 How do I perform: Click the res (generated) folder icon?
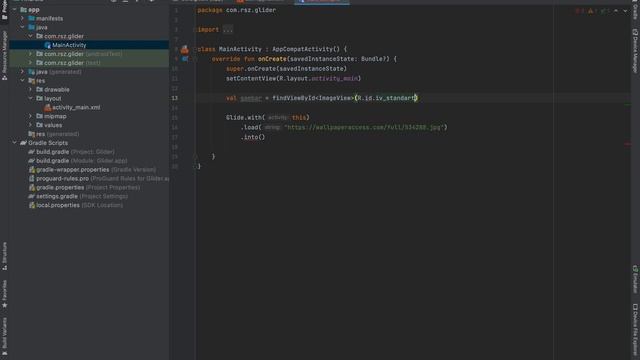coord(31,134)
